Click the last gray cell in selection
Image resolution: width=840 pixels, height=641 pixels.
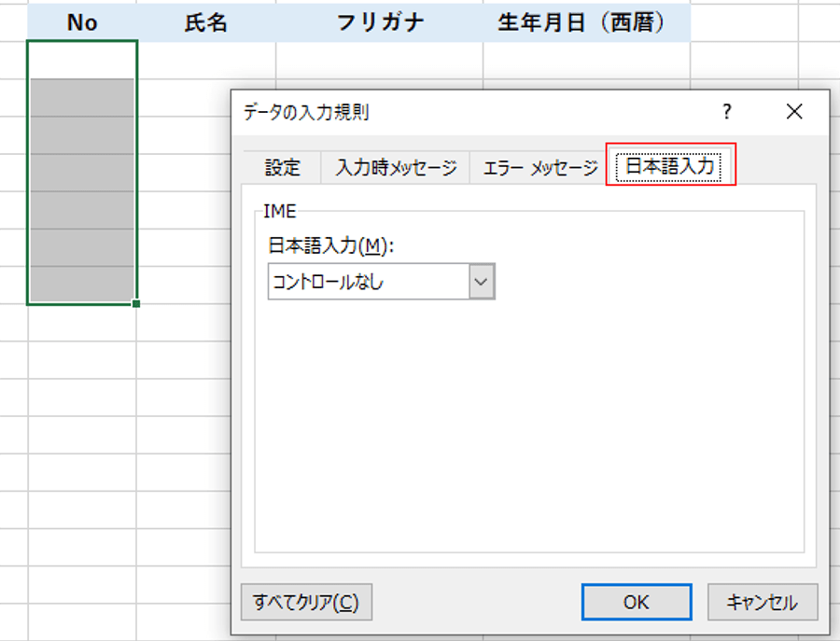pos(82,285)
